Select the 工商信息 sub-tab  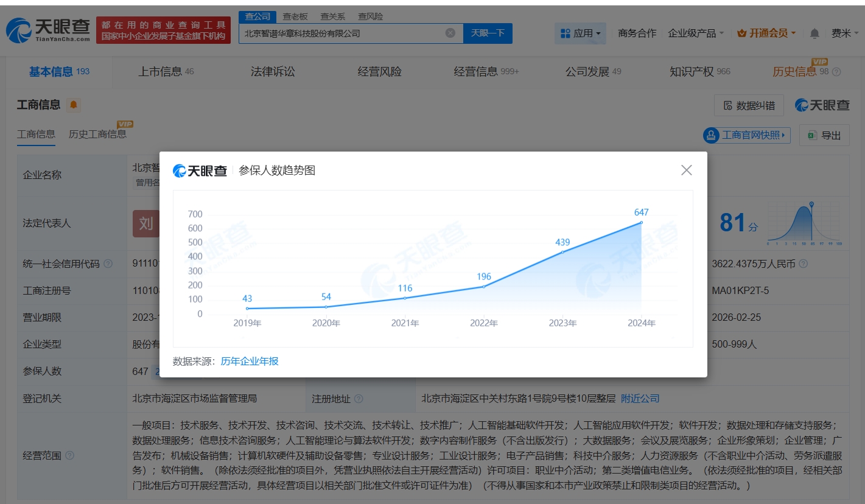click(x=36, y=134)
